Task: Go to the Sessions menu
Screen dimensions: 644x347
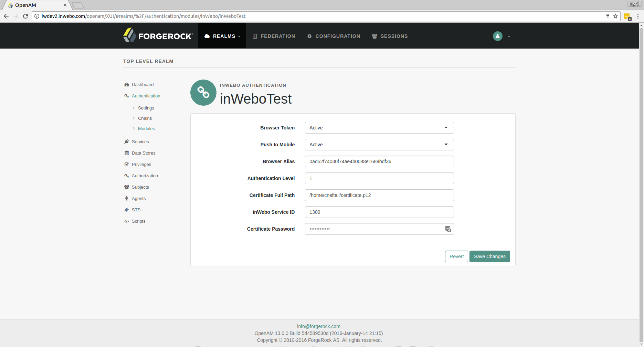Action: [x=390, y=36]
